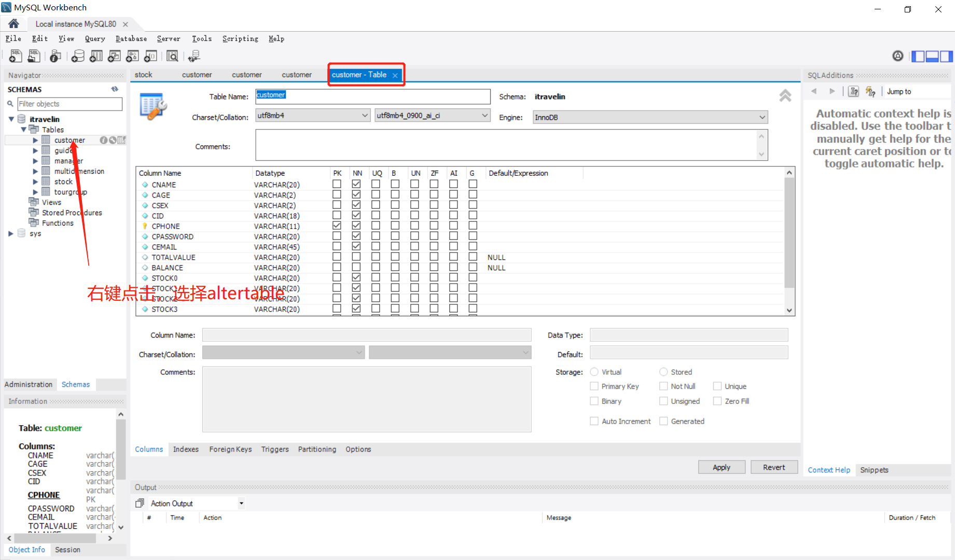This screenshot has height=560, width=955.
Task: Toggle UN checkbox for BALANCE column
Action: point(414,267)
